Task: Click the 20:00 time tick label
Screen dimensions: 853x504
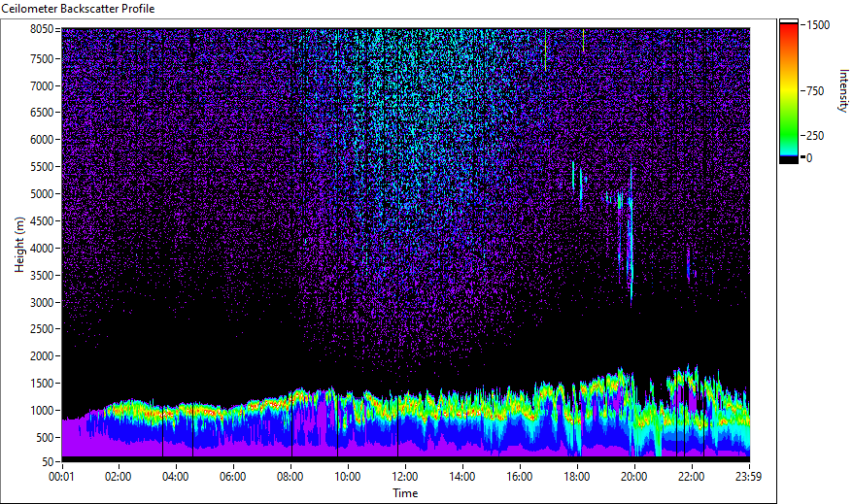Action: (x=634, y=477)
